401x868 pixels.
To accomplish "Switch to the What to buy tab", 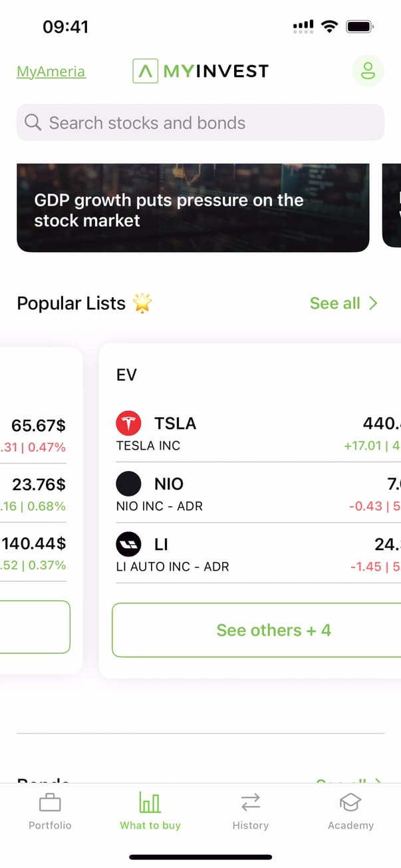I will point(150,811).
